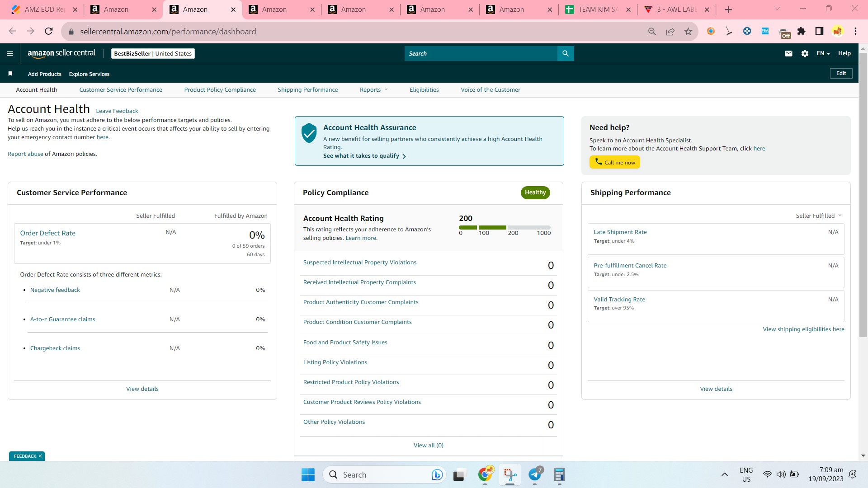Screen dimensions: 868x488
Task: Click the share page icon
Action: tap(670, 31)
